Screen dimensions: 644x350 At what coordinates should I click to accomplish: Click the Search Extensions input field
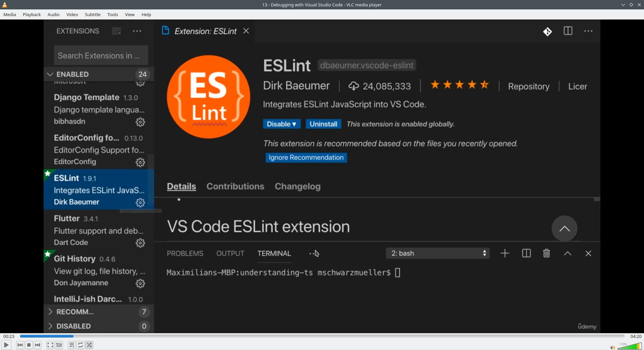coord(101,55)
